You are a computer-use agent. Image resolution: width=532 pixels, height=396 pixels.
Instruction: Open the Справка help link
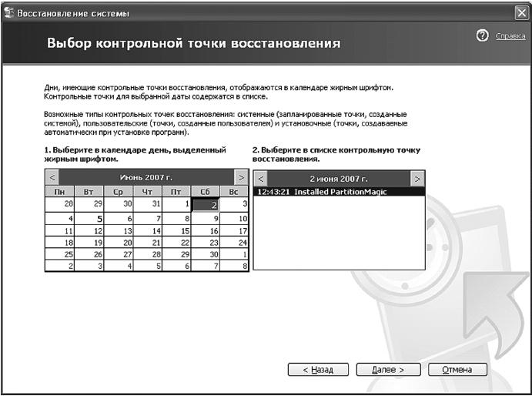[x=510, y=37]
